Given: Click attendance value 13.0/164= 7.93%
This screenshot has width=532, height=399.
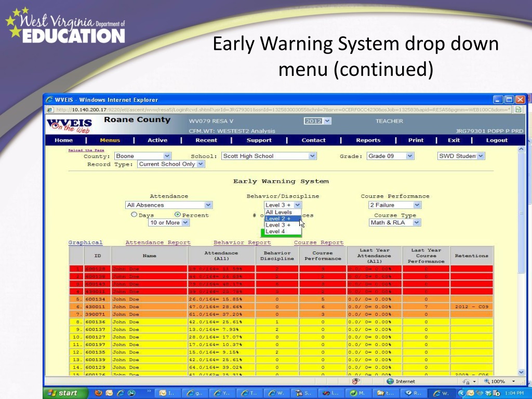Looking at the screenshot, I should (x=214, y=329).
